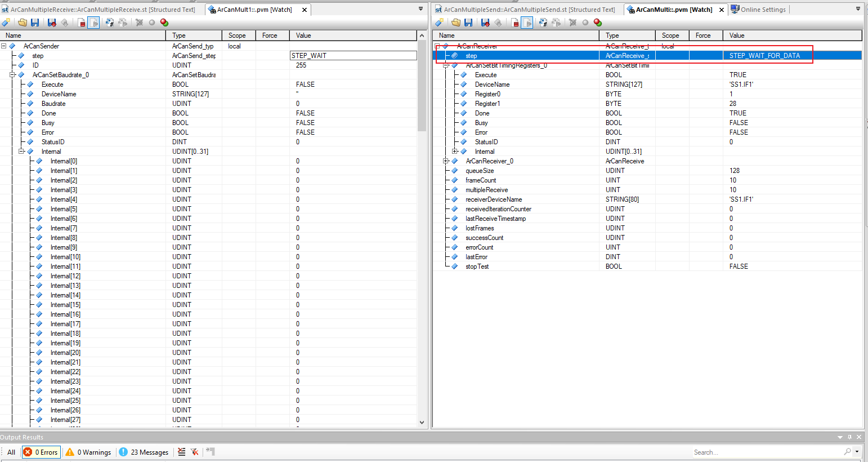The image size is (868, 462).
Task: Click red-green force indicator in left watch toolbar
Action: (x=164, y=23)
